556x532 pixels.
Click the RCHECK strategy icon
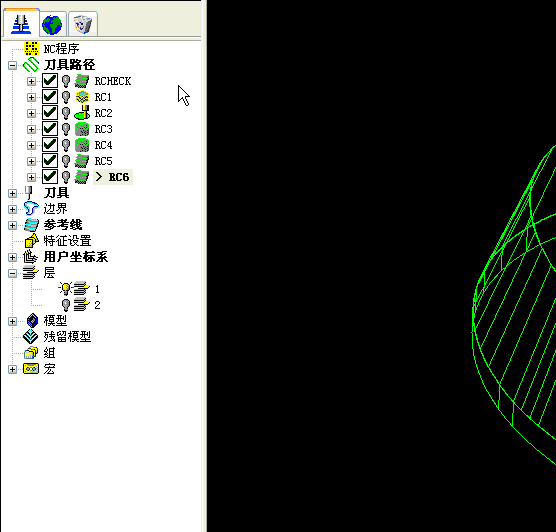(x=82, y=81)
